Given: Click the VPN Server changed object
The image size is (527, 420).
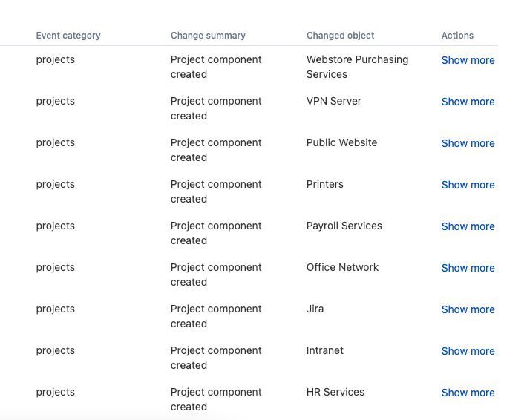Looking at the screenshot, I should pos(334,101).
